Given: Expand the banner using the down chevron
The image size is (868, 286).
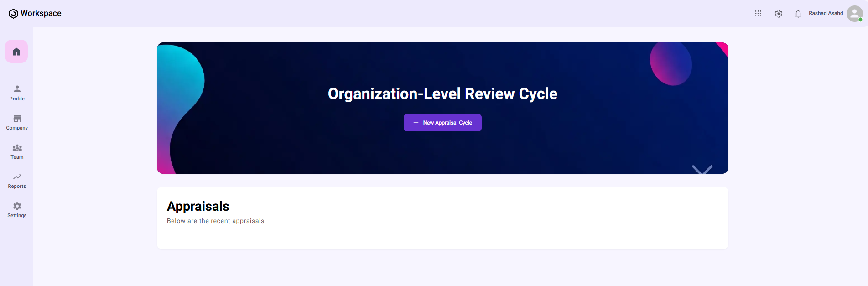Looking at the screenshot, I should coord(702,169).
